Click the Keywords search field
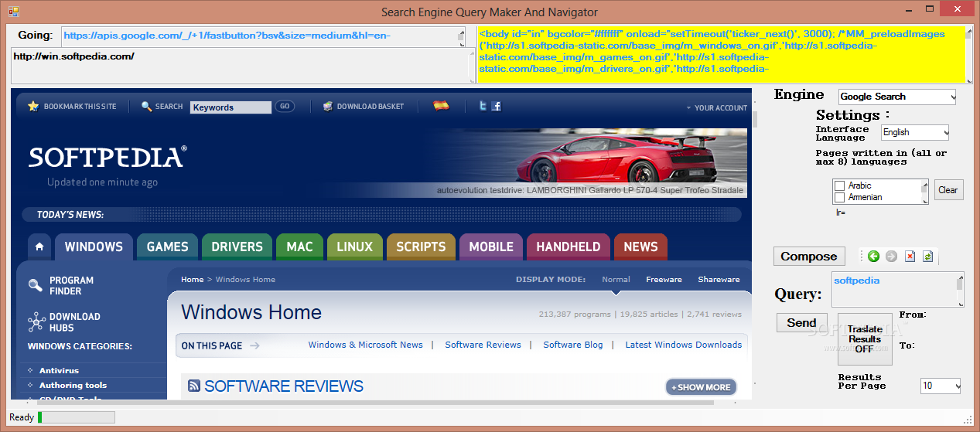The height and width of the screenshot is (432, 980). coord(230,107)
